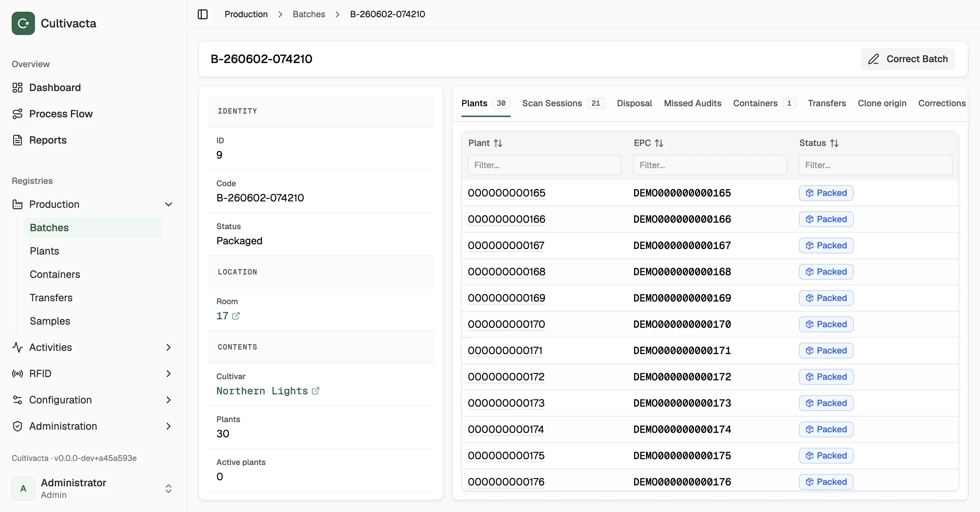980x512 pixels.
Task: Click the Cultivacta logo icon
Action: coord(23,23)
